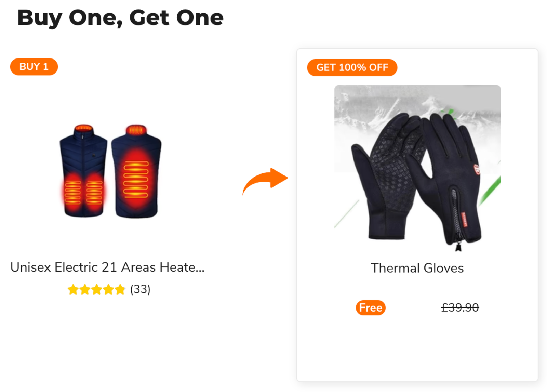The width and height of the screenshot is (547, 392).
Task: Click the third rating star
Action: pos(97,290)
